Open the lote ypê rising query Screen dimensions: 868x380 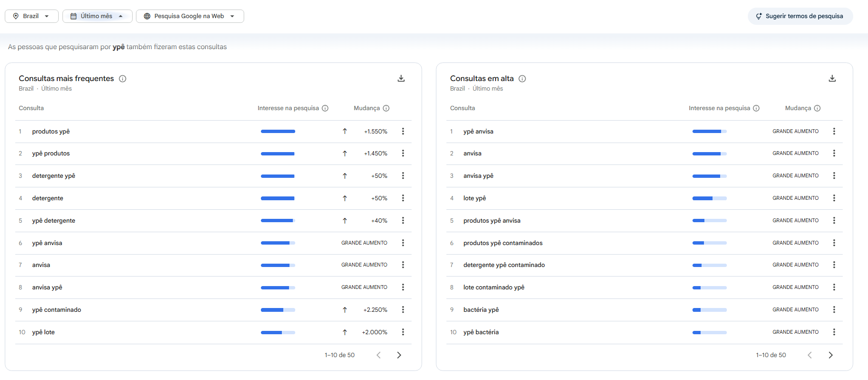pos(475,198)
